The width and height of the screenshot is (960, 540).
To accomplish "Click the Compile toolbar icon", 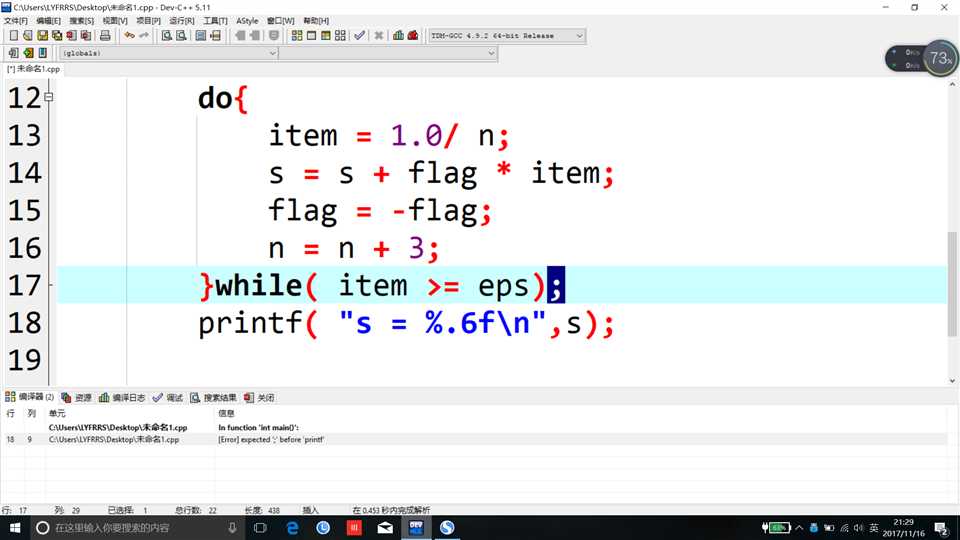I will (297, 36).
